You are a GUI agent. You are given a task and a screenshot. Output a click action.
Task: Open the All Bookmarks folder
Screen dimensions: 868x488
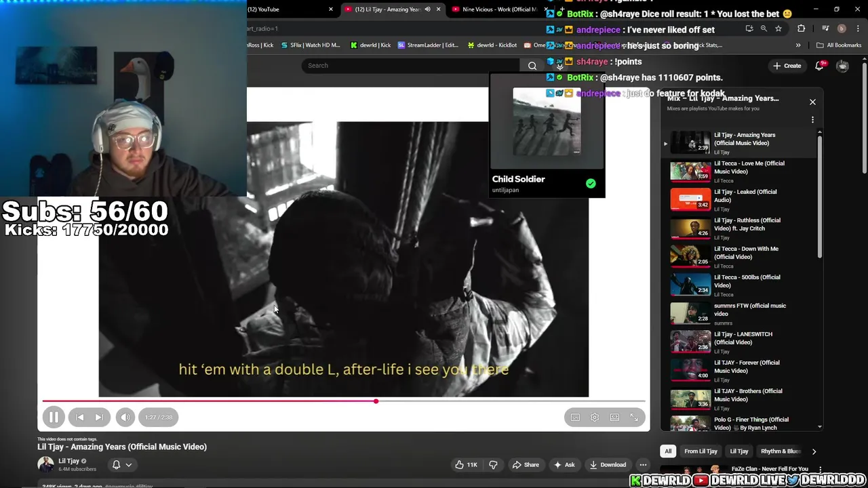coord(839,45)
